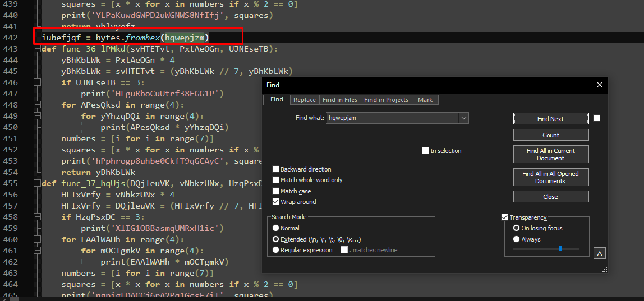Close the Find dialog with X
The width and height of the screenshot is (644, 301).
[x=600, y=85]
